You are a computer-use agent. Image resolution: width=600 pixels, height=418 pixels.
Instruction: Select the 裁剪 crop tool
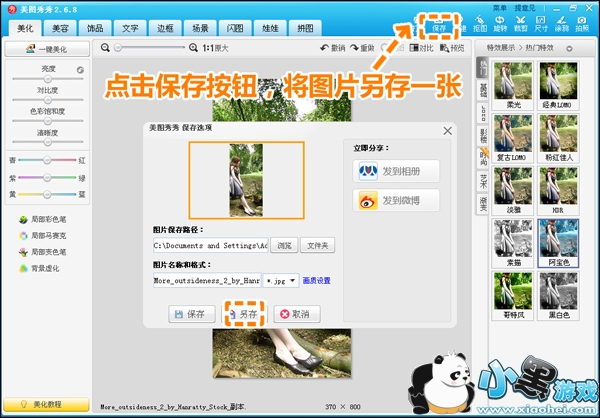pos(520,24)
